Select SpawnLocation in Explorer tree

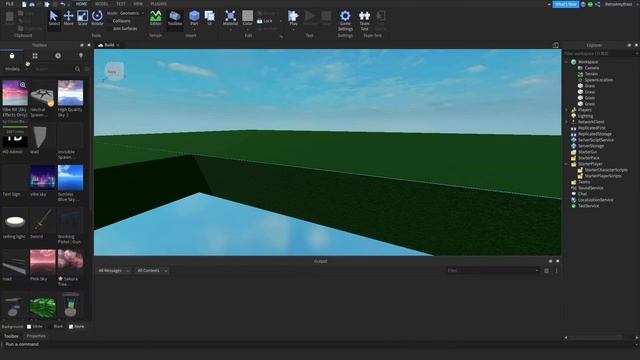click(x=598, y=80)
